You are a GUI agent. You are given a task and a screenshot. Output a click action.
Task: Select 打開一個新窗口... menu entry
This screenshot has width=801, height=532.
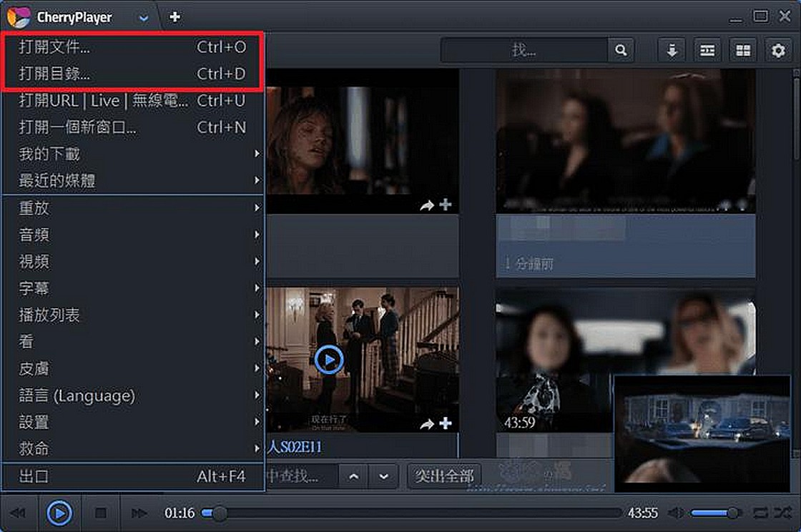133,127
